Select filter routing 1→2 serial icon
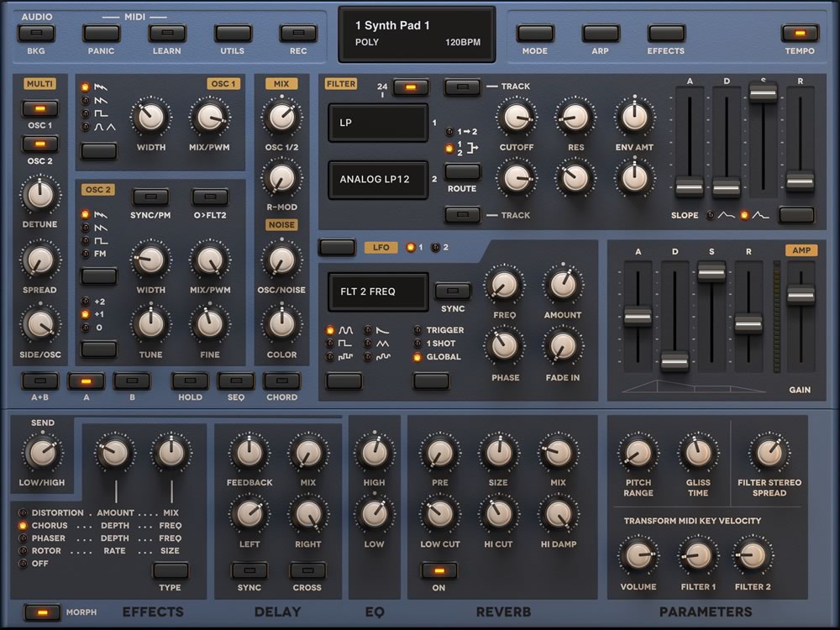This screenshot has height=630, width=840. (466, 131)
